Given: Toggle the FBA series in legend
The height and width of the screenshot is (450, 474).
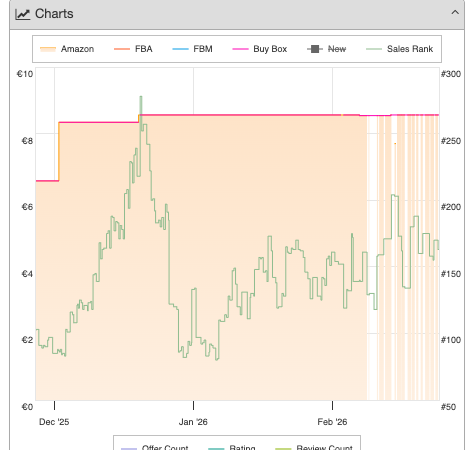Looking at the screenshot, I should click(133, 49).
